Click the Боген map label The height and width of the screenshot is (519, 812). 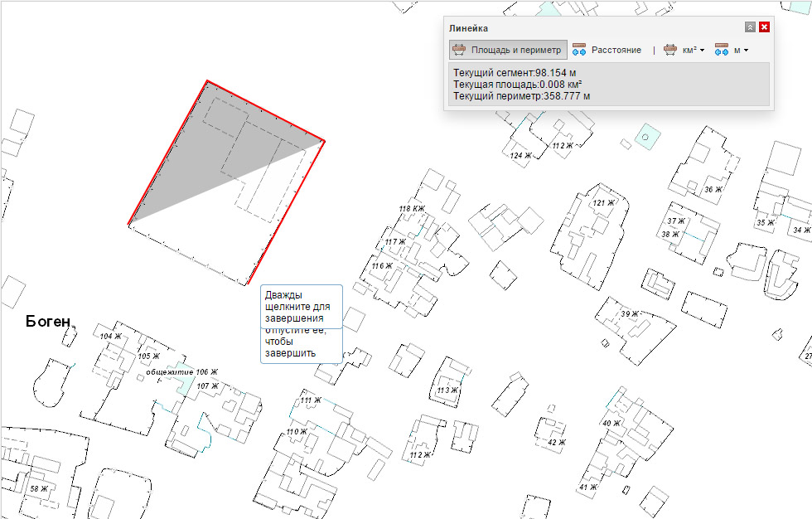coord(49,322)
